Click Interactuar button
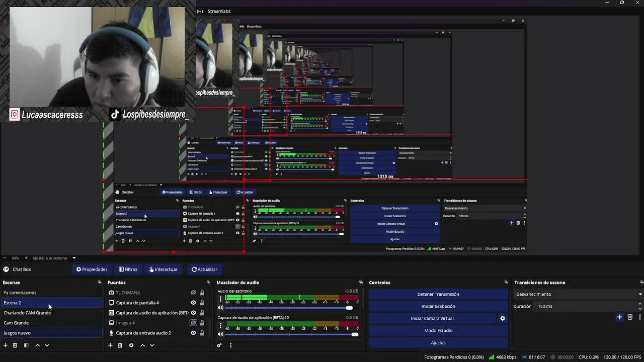This screenshot has width=644, height=362. click(x=163, y=269)
